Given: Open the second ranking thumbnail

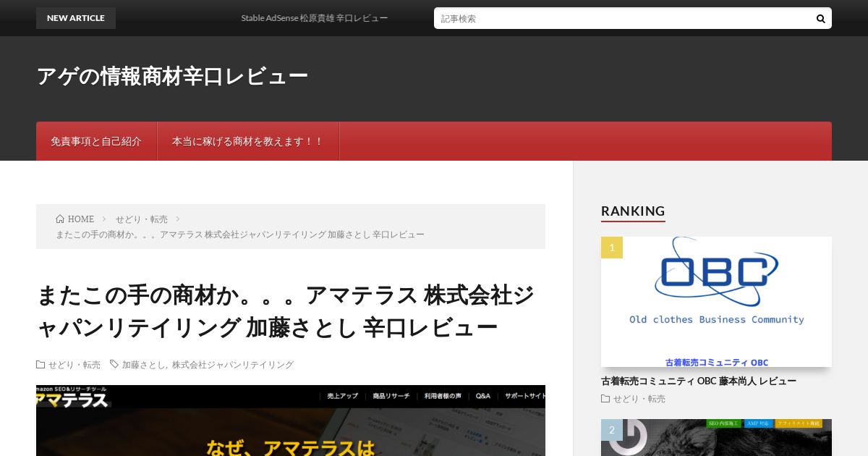Looking at the screenshot, I should pyautogui.click(x=716, y=437).
